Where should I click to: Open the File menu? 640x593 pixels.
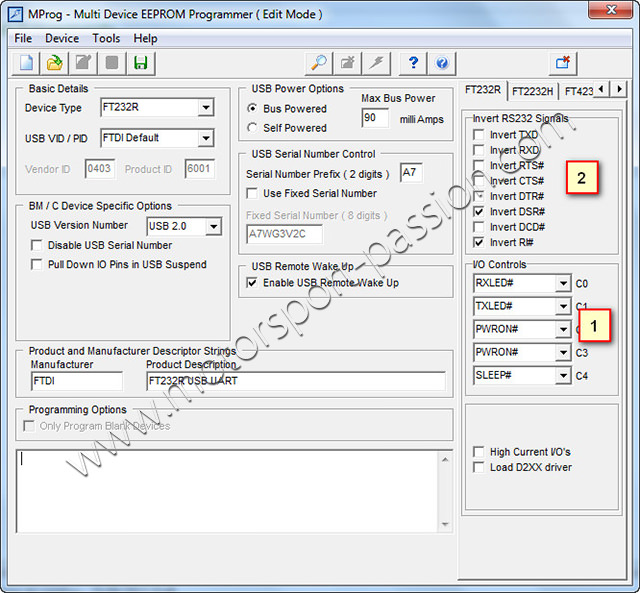point(23,38)
